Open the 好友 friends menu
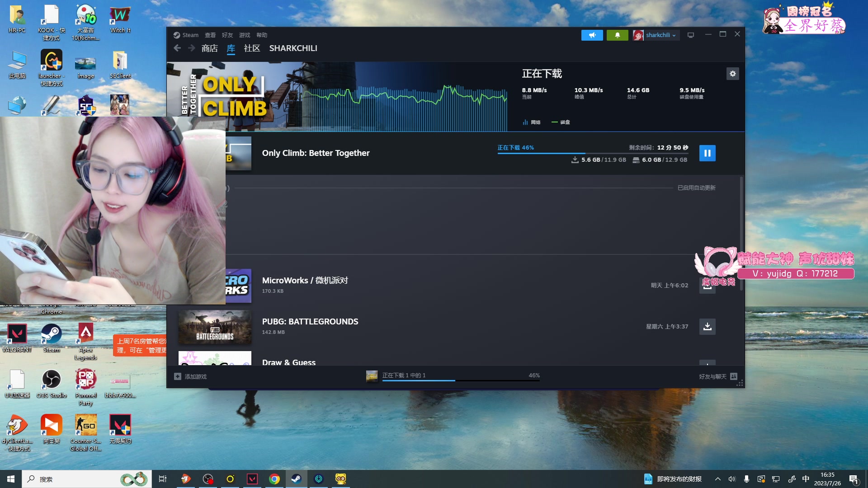The height and width of the screenshot is (488, 868). [227, 35]
